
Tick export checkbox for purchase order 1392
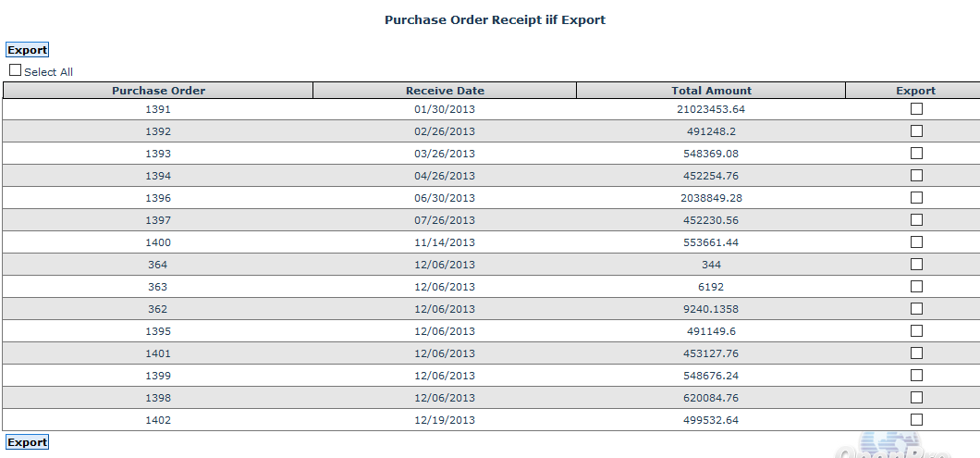coord(916,131)
